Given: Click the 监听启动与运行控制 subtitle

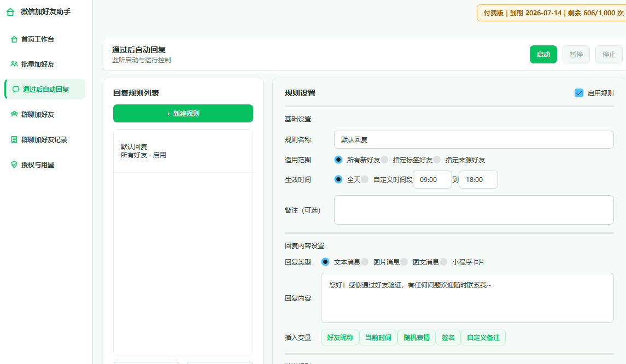Looking at the screenshot, I should [x=142, y=60].
